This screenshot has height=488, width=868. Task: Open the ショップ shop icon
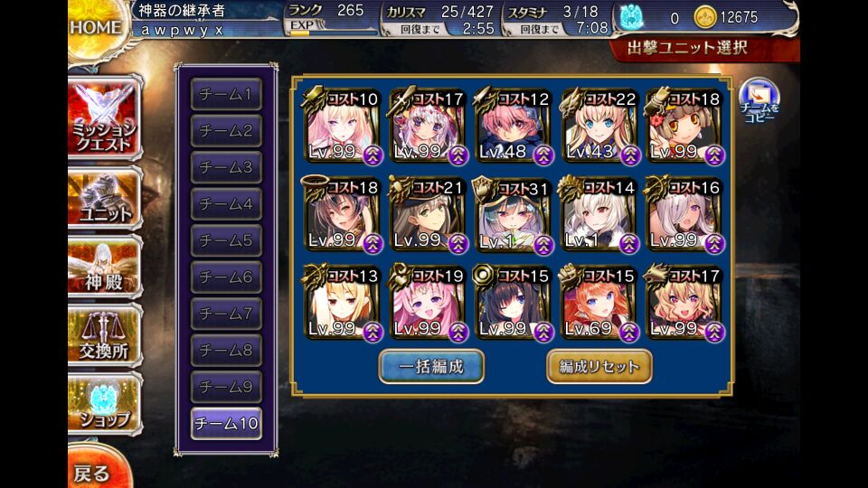tap(105, 405)
